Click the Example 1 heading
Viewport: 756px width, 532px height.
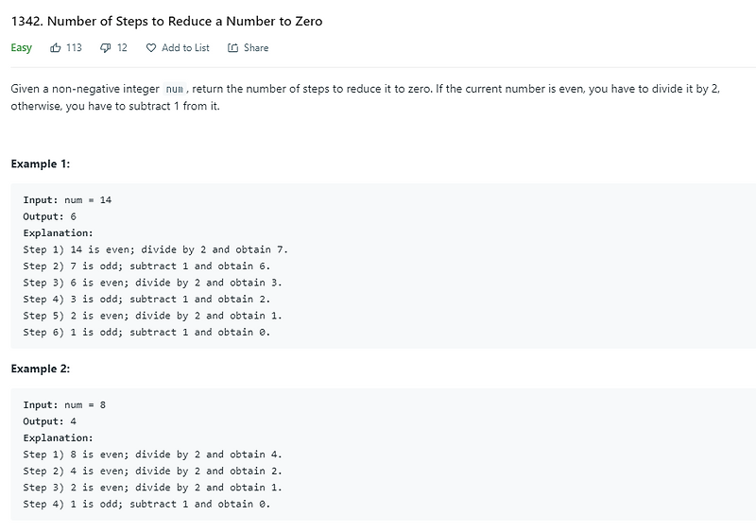click(41, 164)
